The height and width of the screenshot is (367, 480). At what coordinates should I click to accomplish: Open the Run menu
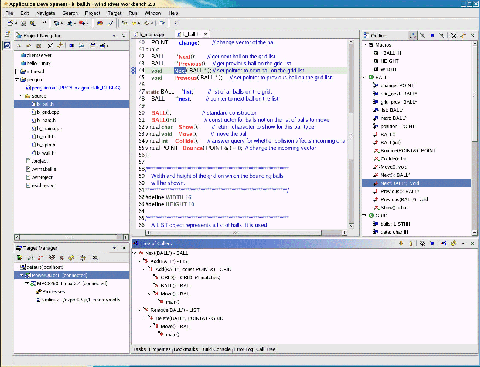133,13
